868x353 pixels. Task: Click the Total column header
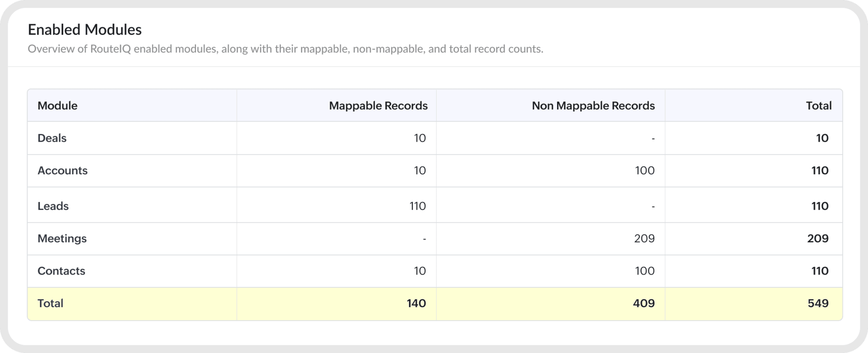[x=818, y=106]
